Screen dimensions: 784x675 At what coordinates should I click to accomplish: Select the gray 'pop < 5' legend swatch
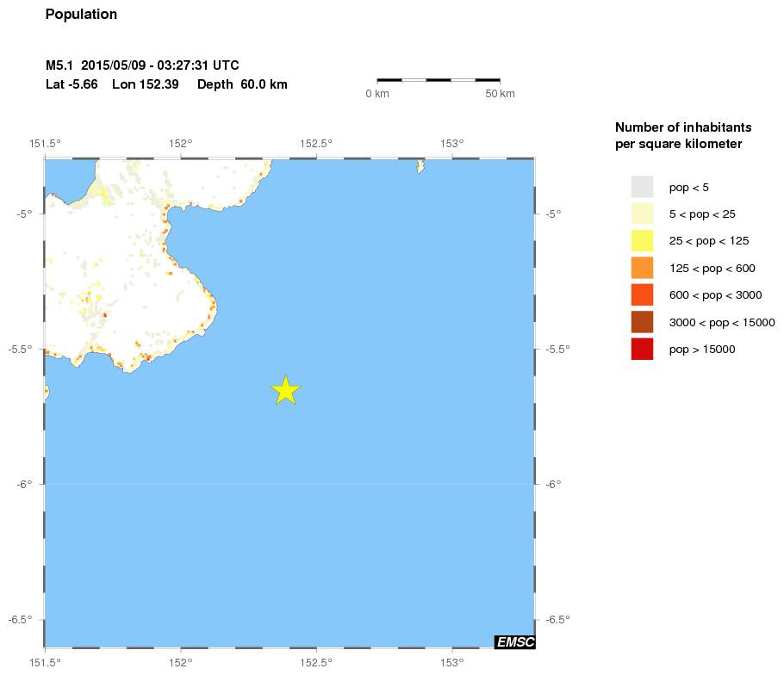click(642, 187)
